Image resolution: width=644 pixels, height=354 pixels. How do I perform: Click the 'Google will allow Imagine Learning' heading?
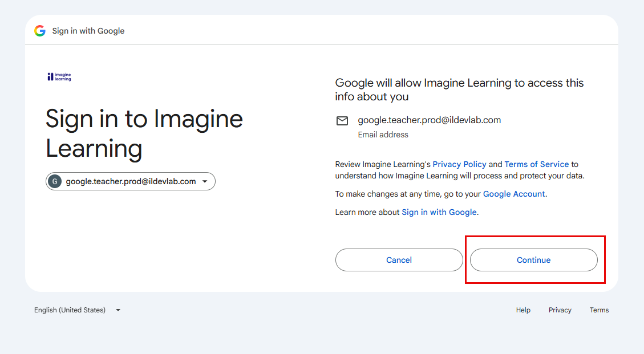[459, 89]
